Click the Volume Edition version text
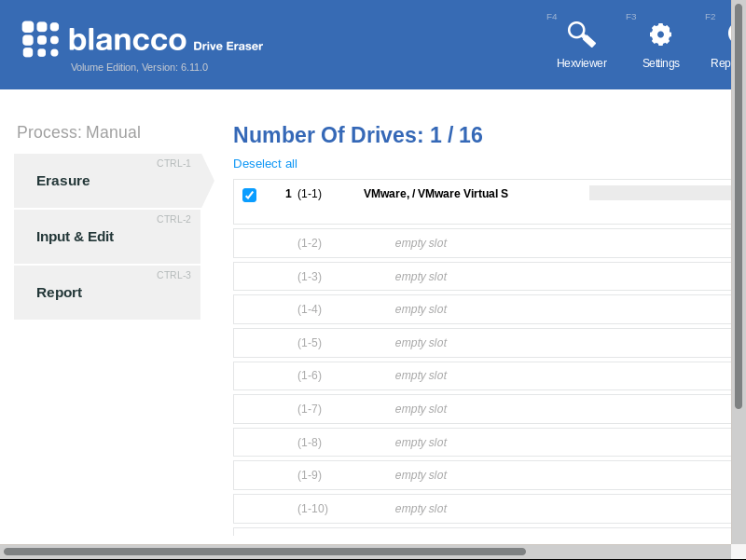This screenshot has height=560, width=746. (138, 67)
